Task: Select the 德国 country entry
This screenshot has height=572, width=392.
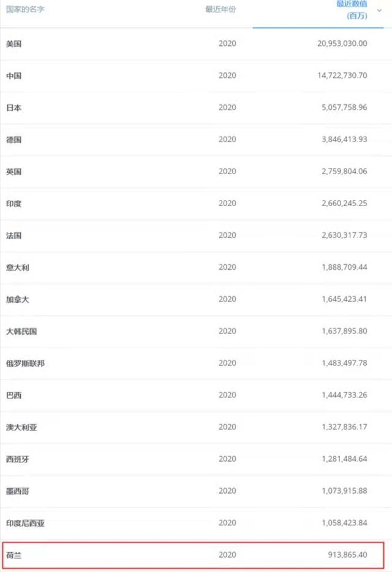Action: [14, 139]
